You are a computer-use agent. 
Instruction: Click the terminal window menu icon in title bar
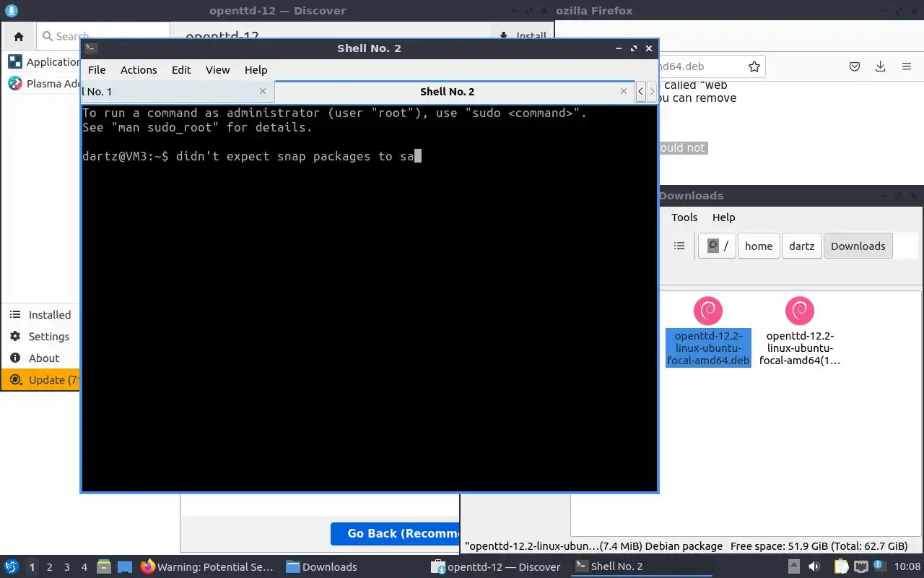91,48
